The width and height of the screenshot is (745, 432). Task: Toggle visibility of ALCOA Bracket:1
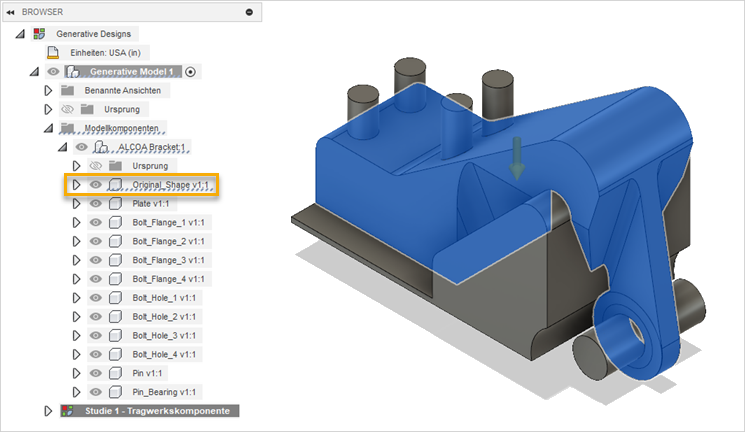(82, 147)
